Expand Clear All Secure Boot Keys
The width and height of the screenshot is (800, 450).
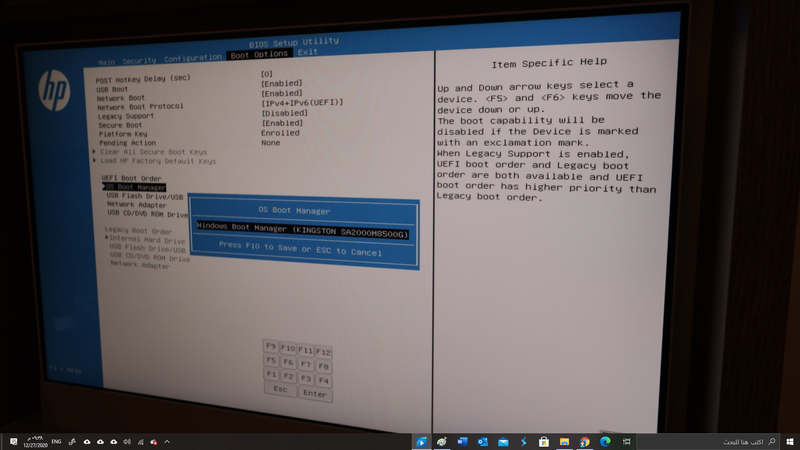point(153,152)
